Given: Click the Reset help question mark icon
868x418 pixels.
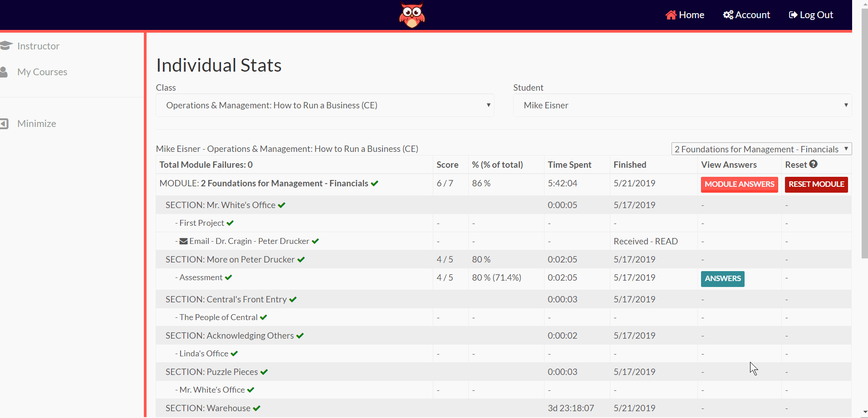Looking at the screenshot, I should coord(814,164).
